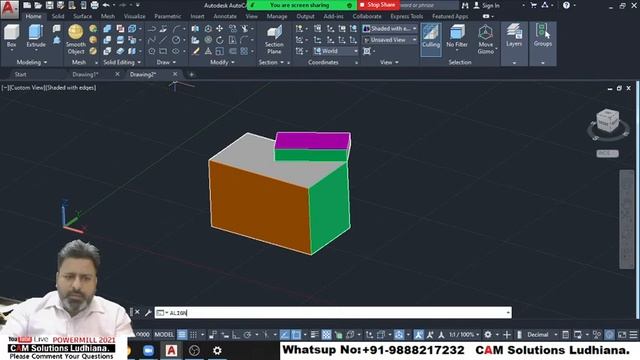The width and height of the screenshot is (640, 360).
Task: Click the Box solid modeling tool
Action: pos(11,36)
